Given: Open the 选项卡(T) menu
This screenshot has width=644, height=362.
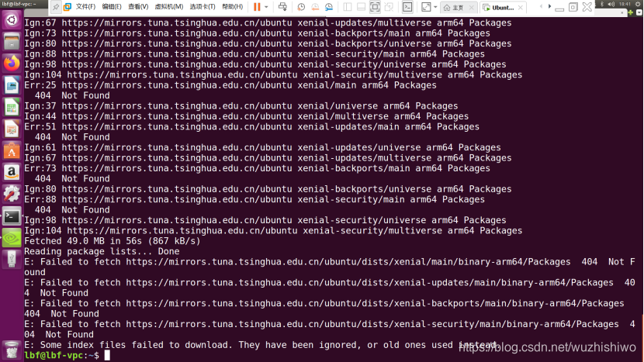Looking at the screenshot, I should 202,7.
